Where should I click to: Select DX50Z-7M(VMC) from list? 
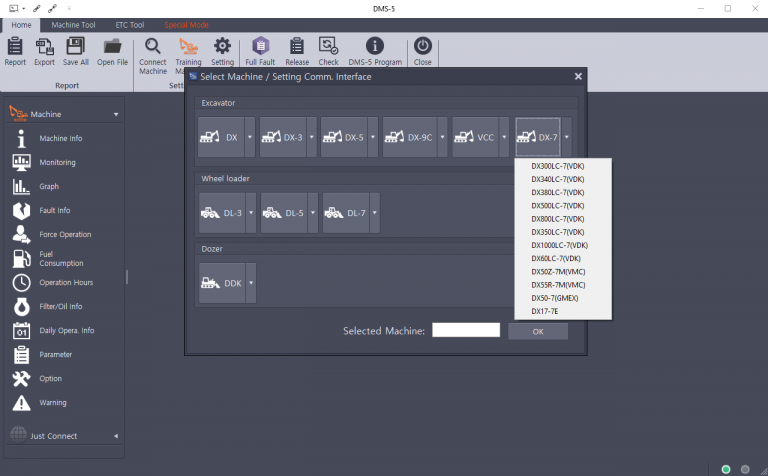pyautogui.click(x=558, y=272)
